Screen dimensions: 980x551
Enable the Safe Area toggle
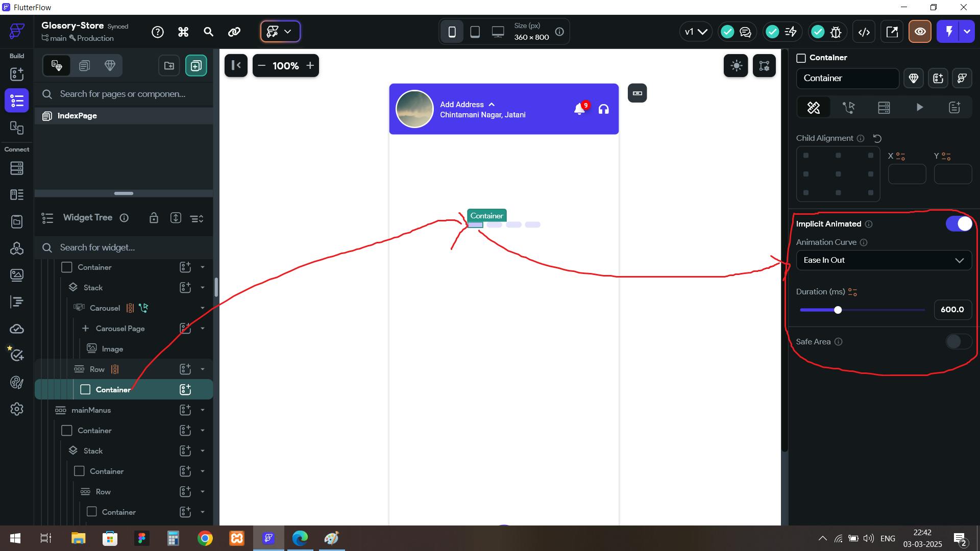pos(959,341)
